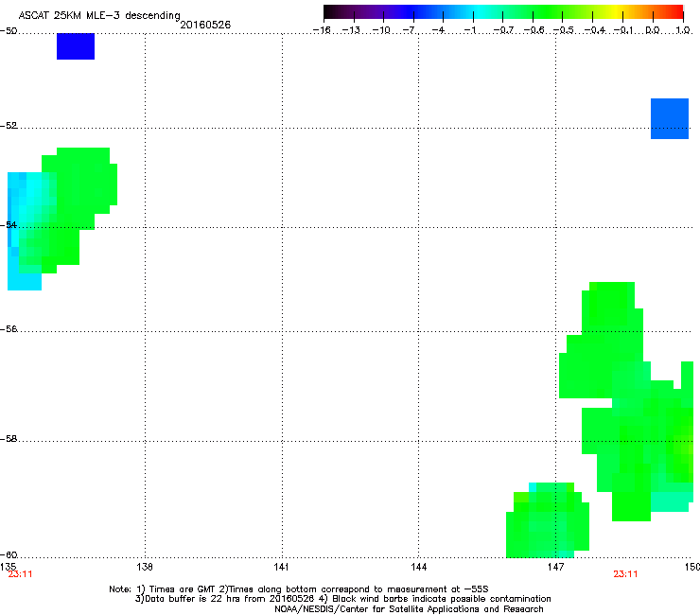The width and height of the screenshot is (700, 615).
Task: Click colorbar label "-16"
Action: point(322,30)
